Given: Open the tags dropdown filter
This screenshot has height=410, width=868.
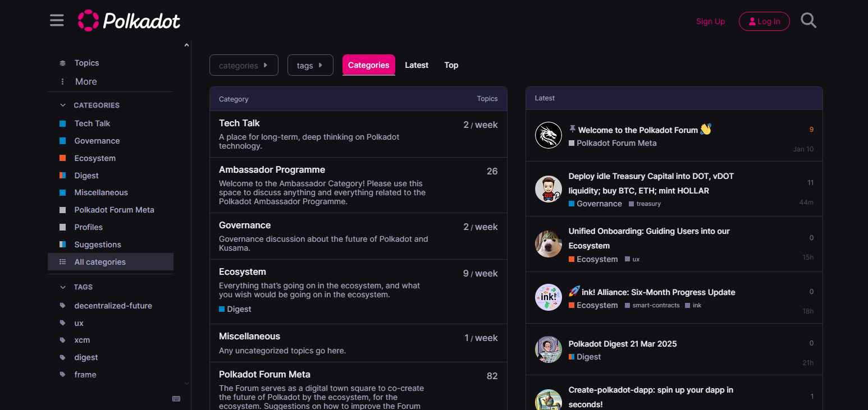Looking at the screenshot, I should pos(310,65).
